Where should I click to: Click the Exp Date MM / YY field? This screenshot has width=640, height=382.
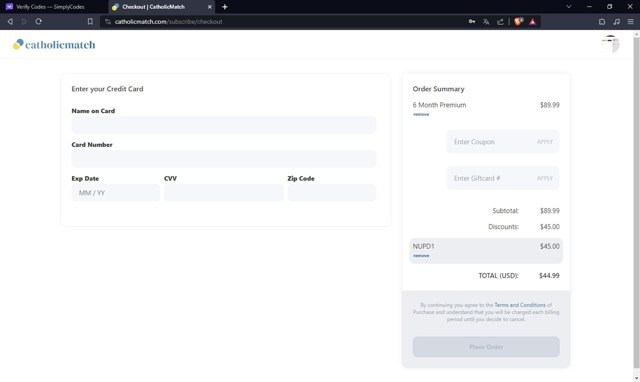tap(116, 193)
